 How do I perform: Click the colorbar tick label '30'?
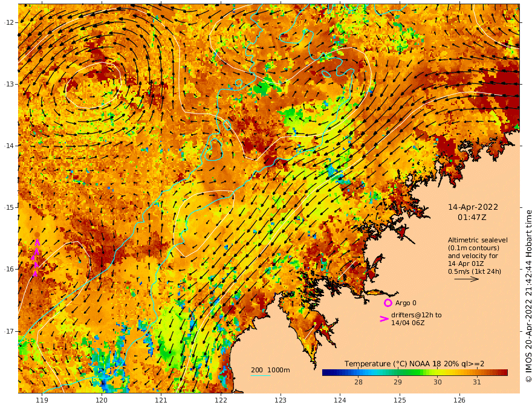[x=438, y=382]
